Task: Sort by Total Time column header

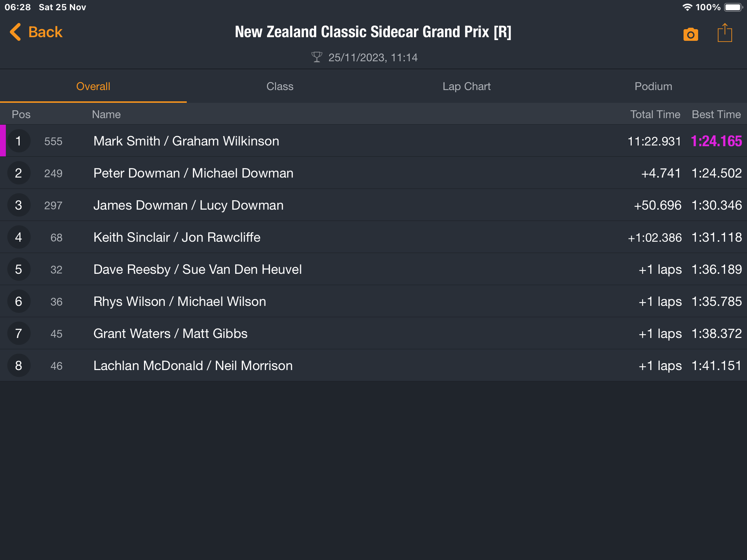Action: click(655, 114)
